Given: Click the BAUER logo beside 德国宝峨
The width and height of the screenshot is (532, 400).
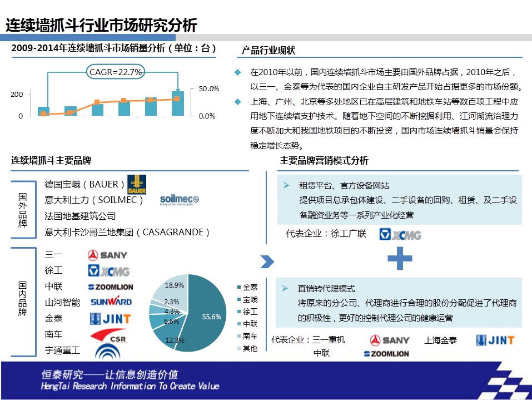Looking at the screenshot, I should (137, 184).
